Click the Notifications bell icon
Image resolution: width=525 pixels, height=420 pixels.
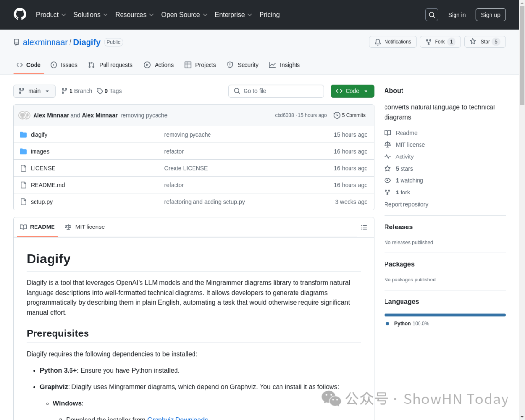[378, 42]
